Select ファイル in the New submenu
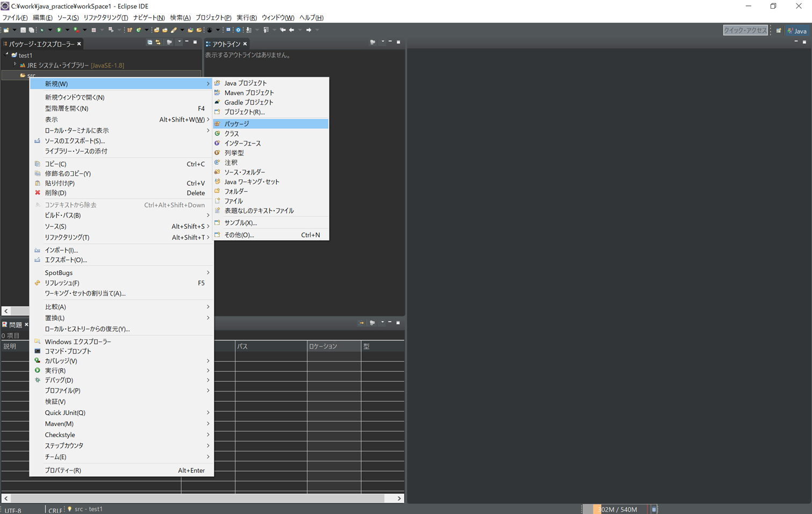Image resolution: width=812 pixels, height=514 pixels. (x=271, y=201)
